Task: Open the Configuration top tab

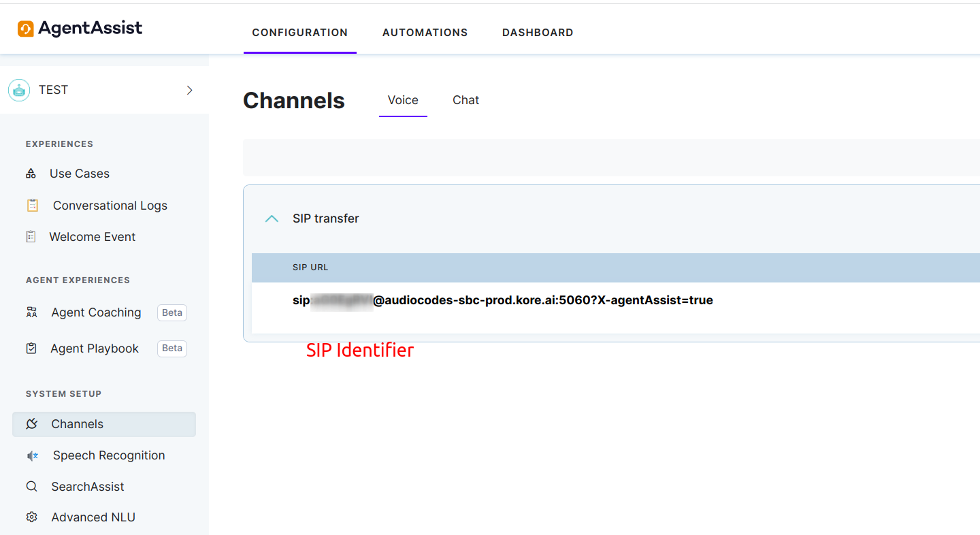Action: click(300, 33)
